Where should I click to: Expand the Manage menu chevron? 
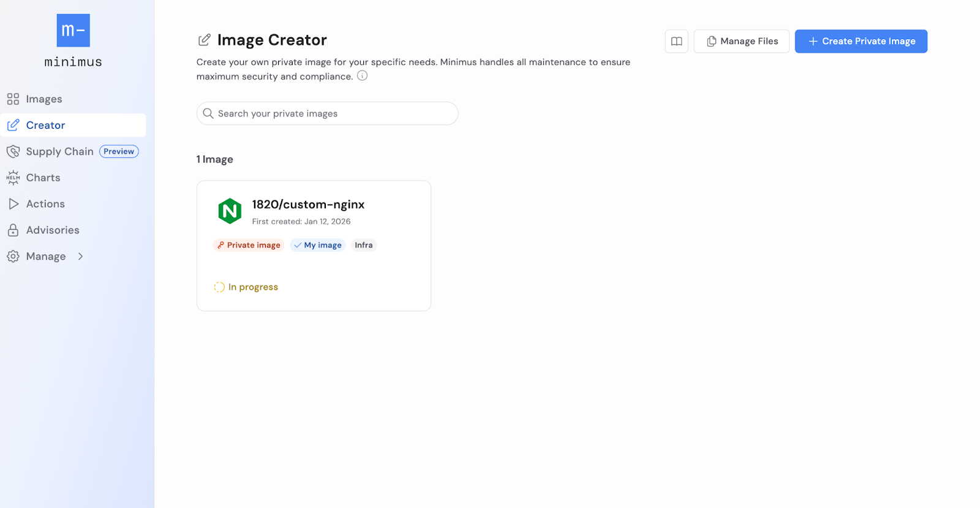[80, 256]
